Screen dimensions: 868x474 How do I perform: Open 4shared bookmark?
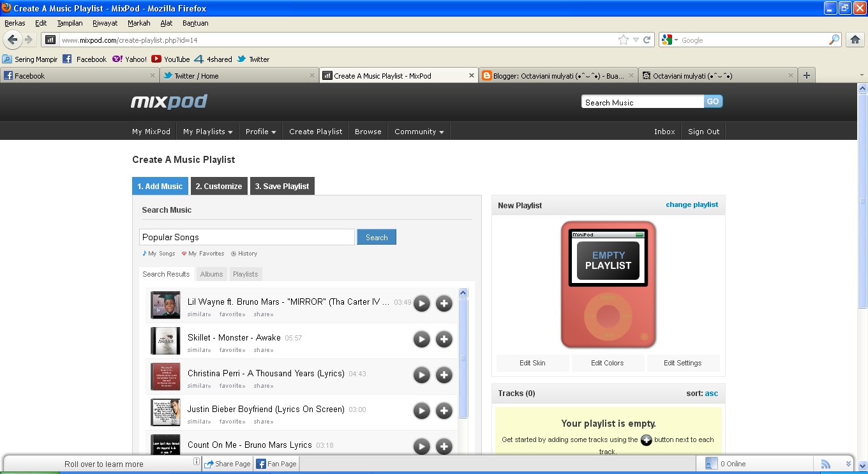click(x=213, y=59)
